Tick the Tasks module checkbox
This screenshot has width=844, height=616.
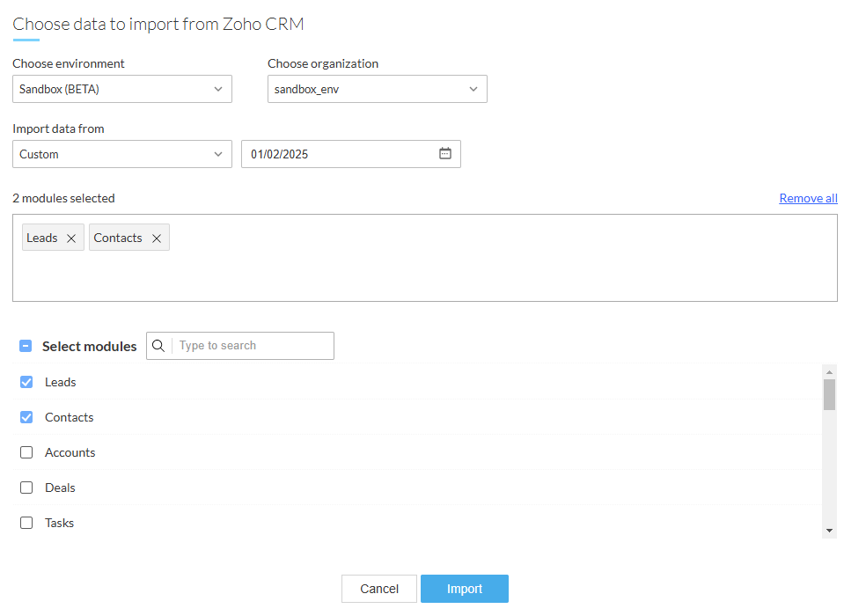(x=26, y=523)
